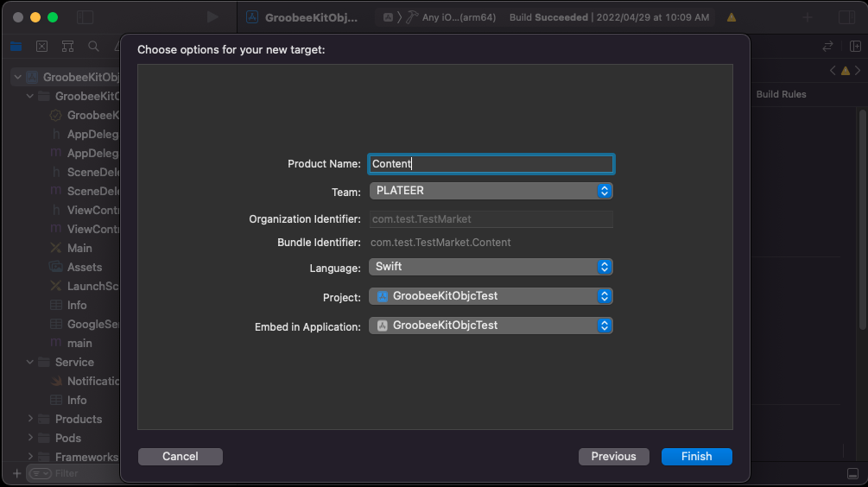Collapse the Service folder group
The height and width of the screenshot is (487, 868).
(30, 362)
